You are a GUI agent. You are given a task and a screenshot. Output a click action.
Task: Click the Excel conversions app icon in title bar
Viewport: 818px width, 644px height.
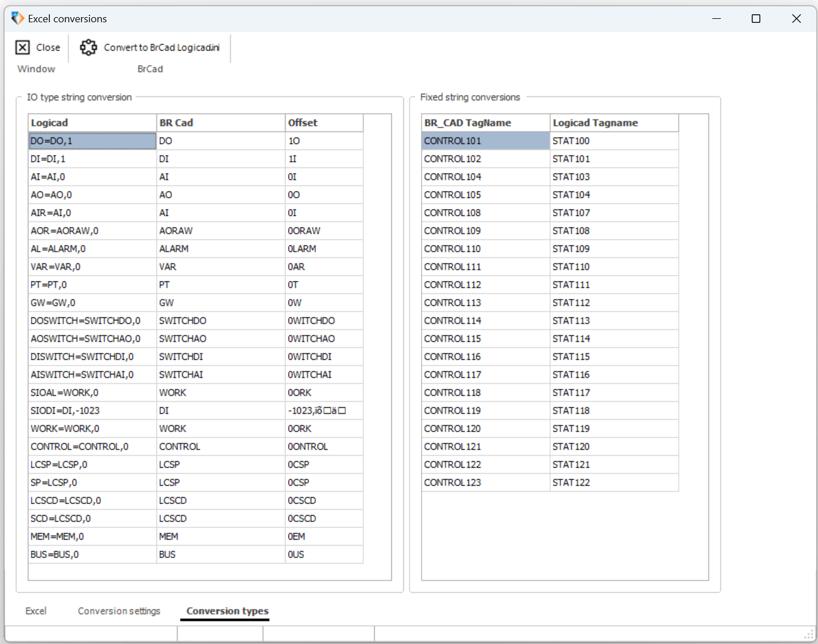tap(18, 18)
